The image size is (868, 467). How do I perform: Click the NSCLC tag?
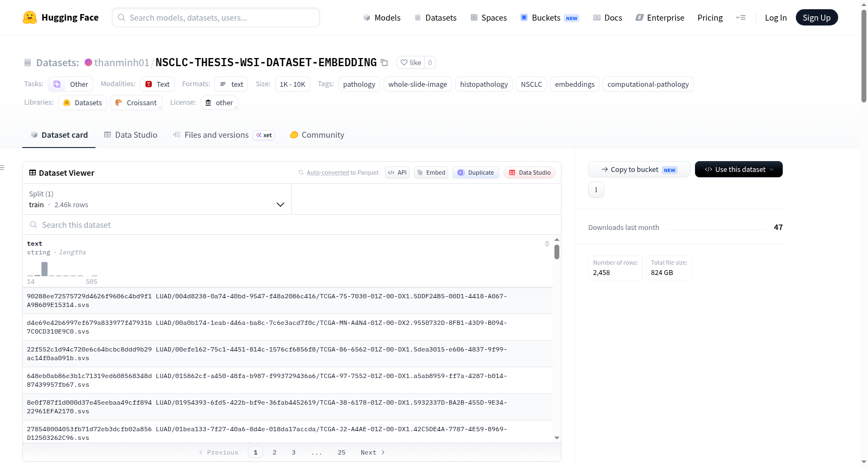531,84
